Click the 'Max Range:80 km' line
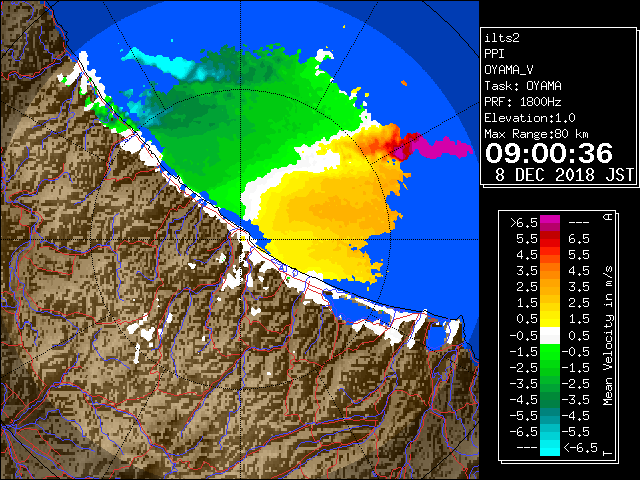The width and height of the screenshot is (640, 480). tap(537, 134)
